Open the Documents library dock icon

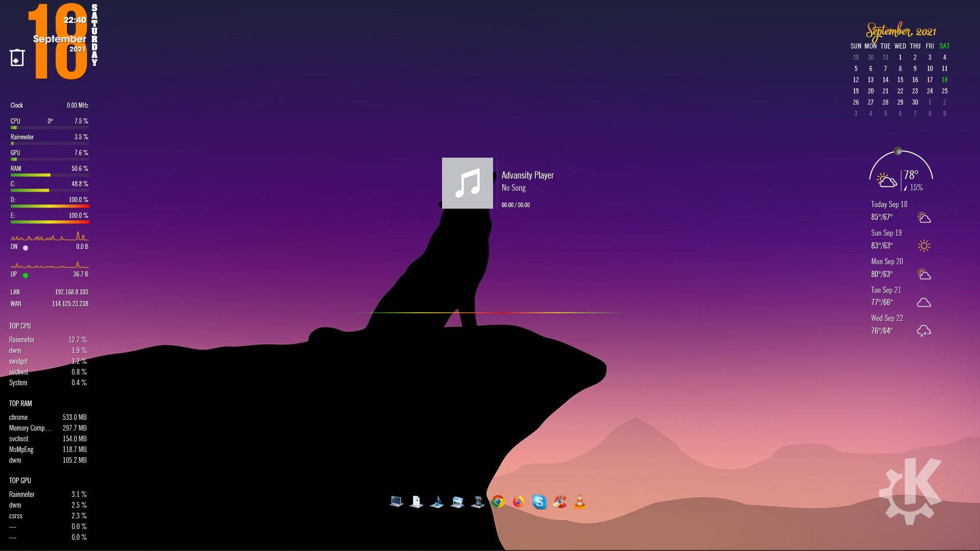click(x=416, y=502)
